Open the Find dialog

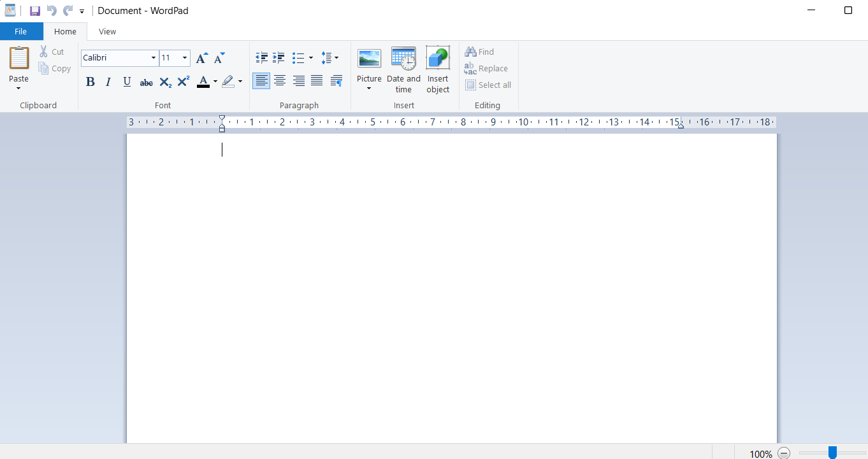pyautogui.click(x=480, y=52)
